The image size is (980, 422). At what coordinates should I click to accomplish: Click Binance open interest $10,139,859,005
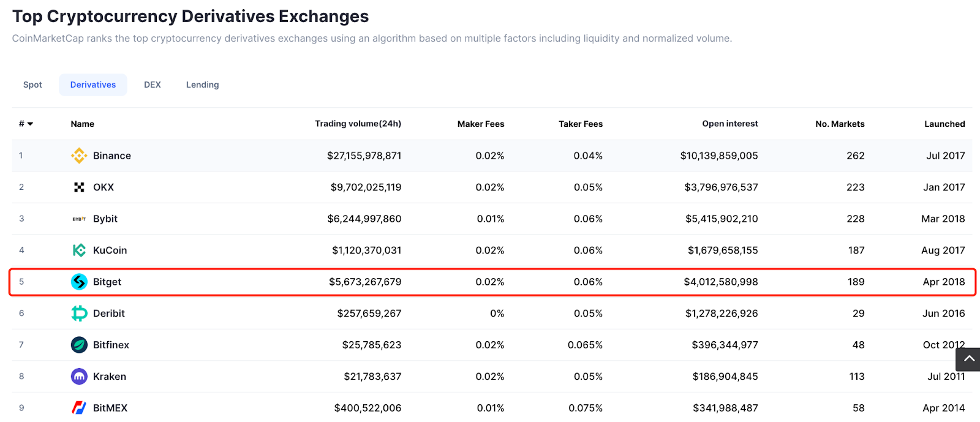tap(719, 156)
